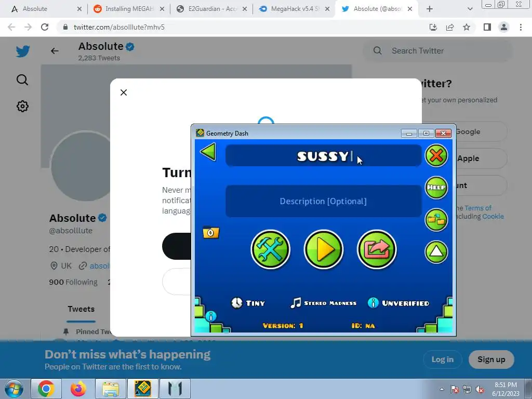Click the Absolute profile avatar
This screenshot has width=532, height=399.
(81, 166)
